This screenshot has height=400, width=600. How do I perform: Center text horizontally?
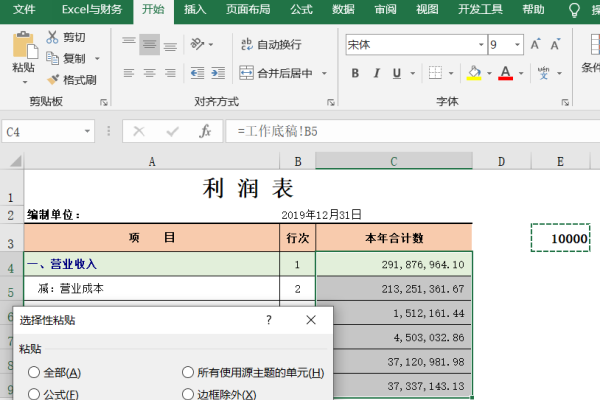tap(150, 73)
